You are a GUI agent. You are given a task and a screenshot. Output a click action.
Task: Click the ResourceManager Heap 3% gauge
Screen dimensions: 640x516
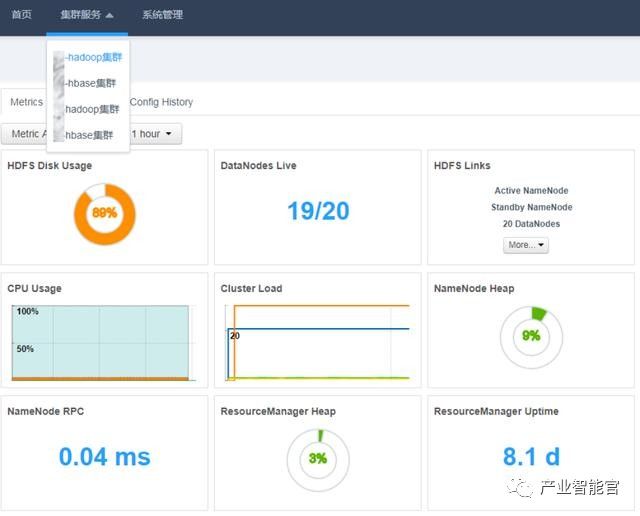[x=318, y=459]
